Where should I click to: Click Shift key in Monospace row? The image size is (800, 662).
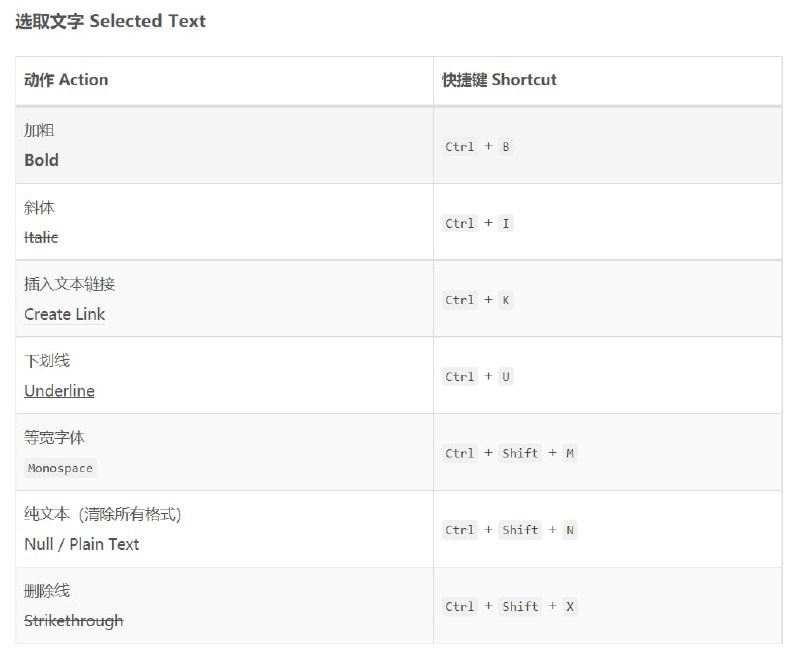520,453
